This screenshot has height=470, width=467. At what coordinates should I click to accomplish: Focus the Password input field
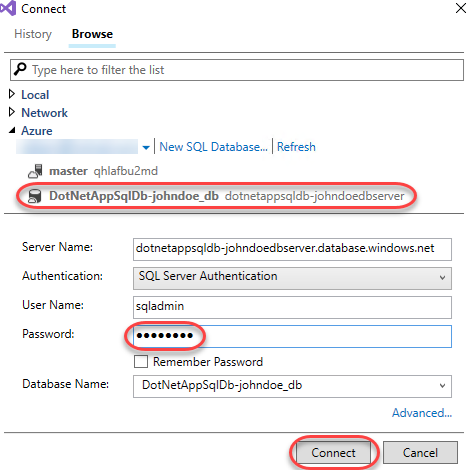292,336
